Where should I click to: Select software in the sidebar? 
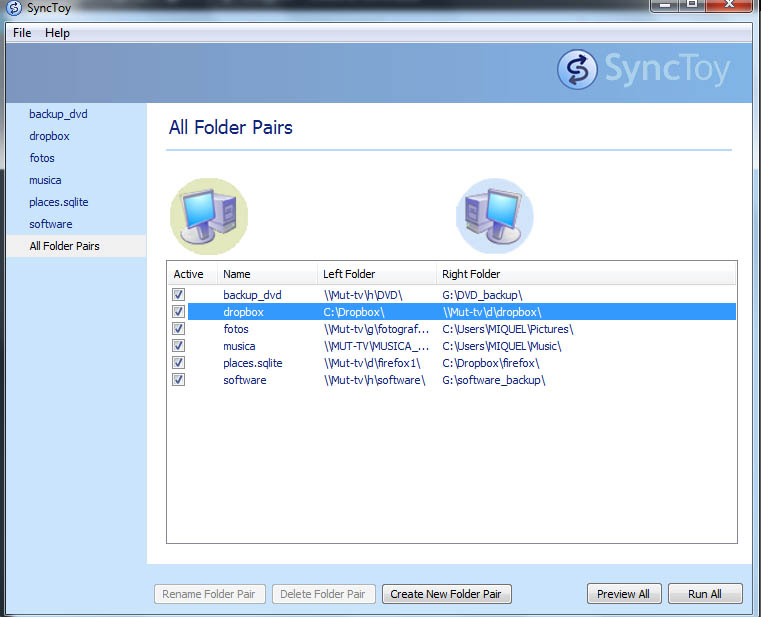50,224
